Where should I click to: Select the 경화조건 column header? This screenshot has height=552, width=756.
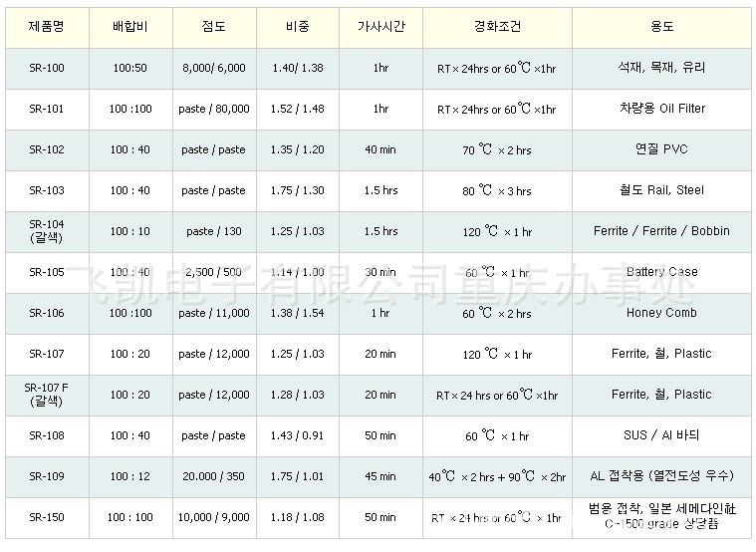tap(497, 27)
